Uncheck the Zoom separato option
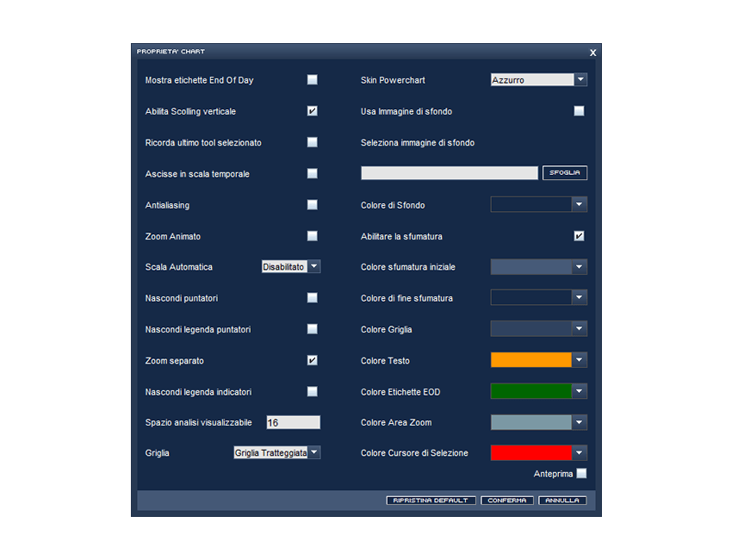The width and height of the screenshot is (732, 560). click(x=313, y=361)
